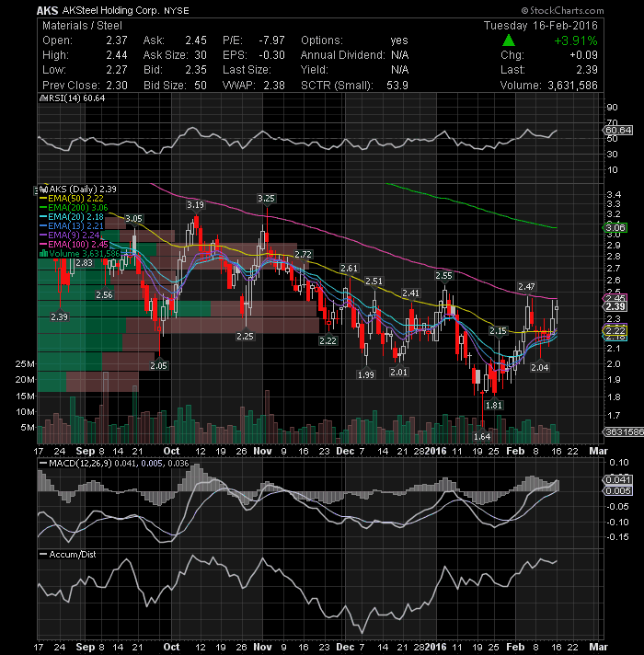This screenshot has width=644, height=655.
Task: Click the 2.47 price peak label
Action: [x=526, y=287]
